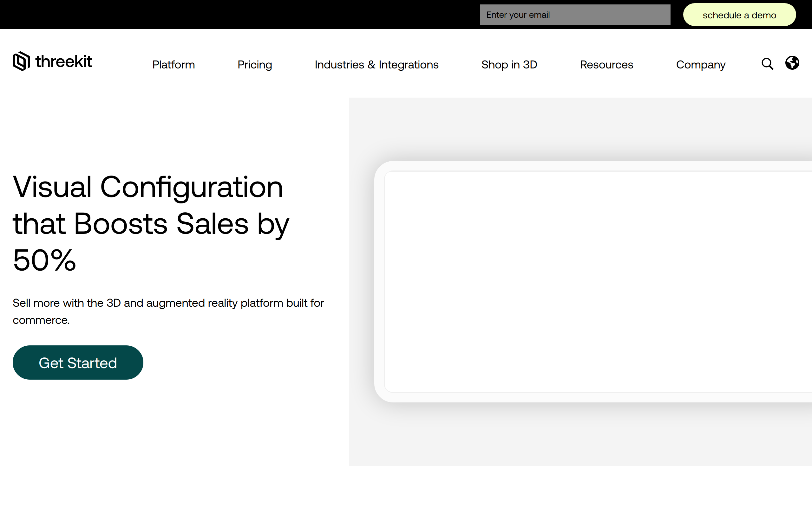
Task: Click the Get Started button
Action: point(78,363)
